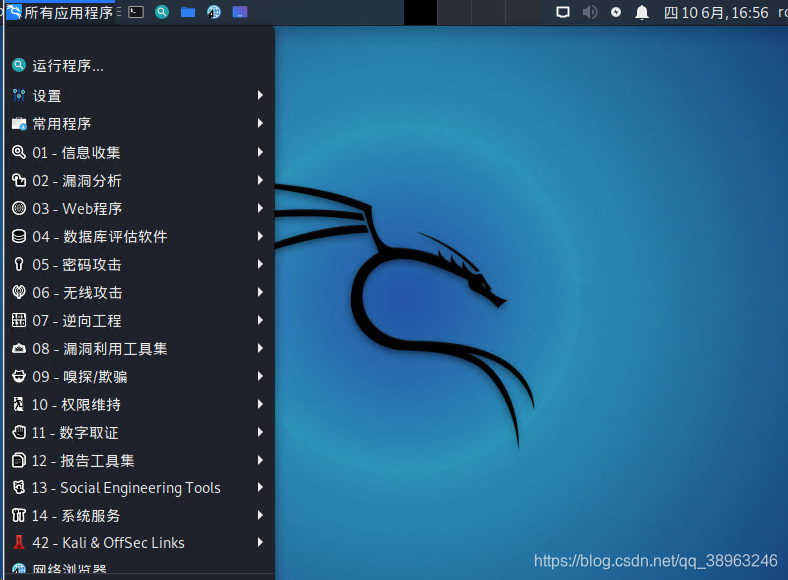Open 04 - 数据库评估软件 category
The height and width of the screenshot is (580, 788).
coord(140,237)
